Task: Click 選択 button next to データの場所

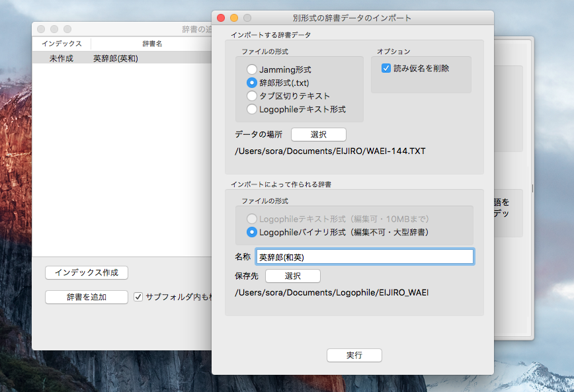Action: pos(319,134)
